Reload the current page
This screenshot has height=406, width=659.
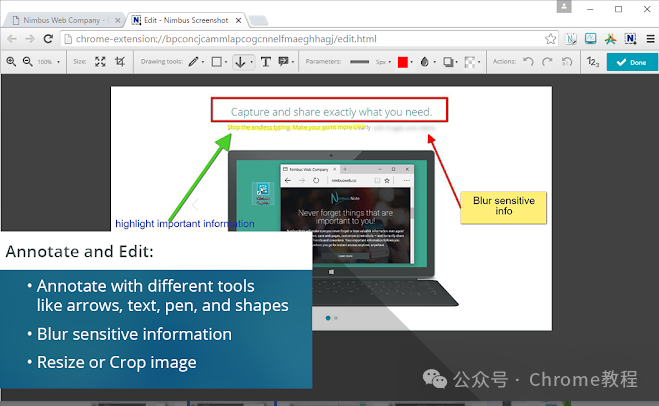click(x=48, y=39)
